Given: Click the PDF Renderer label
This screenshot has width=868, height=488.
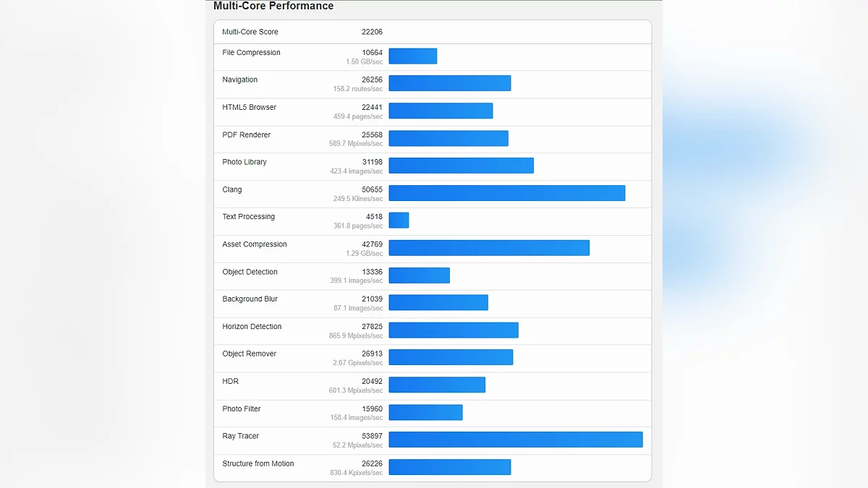Looking at the screenshot, I should point(246,135).
